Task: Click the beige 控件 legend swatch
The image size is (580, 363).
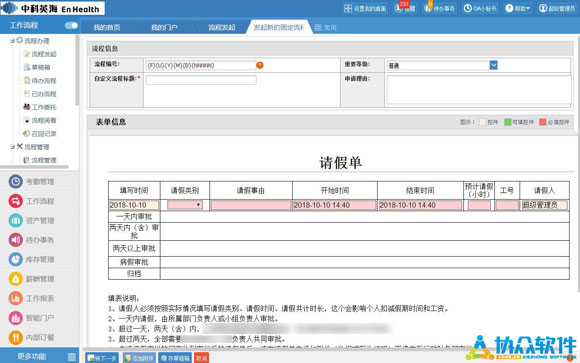Action: click(x=483, y=122)
